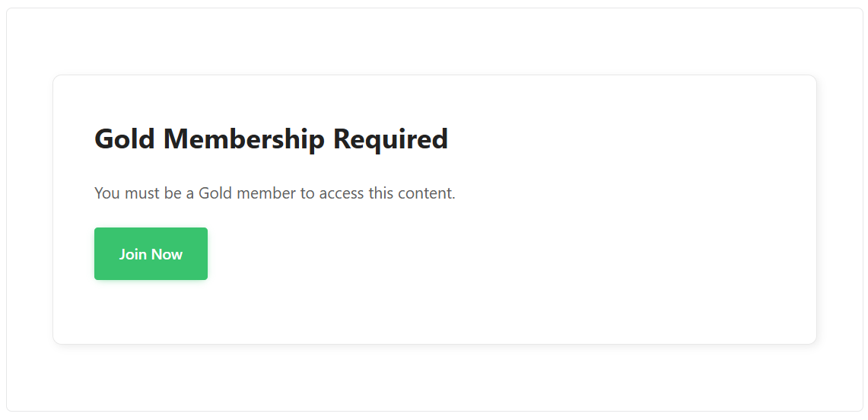Screen dimensions: 868x420
Task: Click the period ending the message
Action: click(x=453, y=196)
